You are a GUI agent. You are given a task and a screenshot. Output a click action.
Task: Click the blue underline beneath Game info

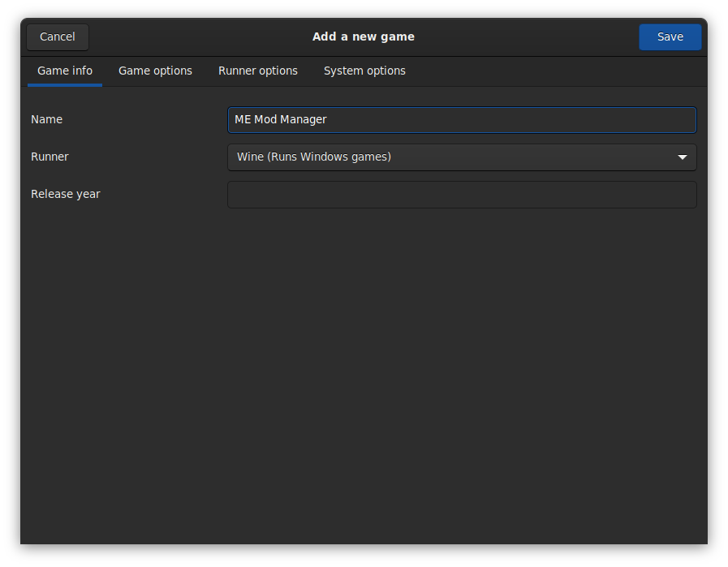(65, 84)
